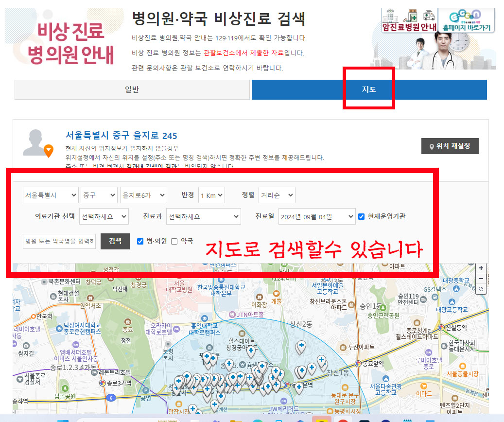The height and width of the screenshot is (422, 504).
Task: Click the 오라카이 대학로호텔 icon
Action: coord(176,329)
